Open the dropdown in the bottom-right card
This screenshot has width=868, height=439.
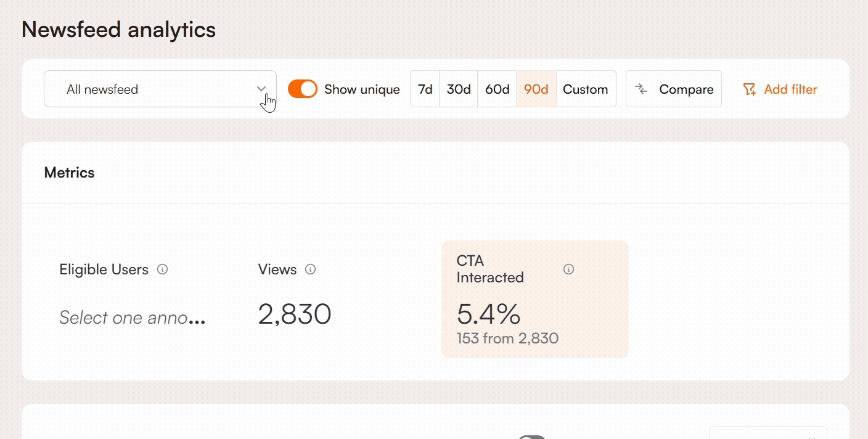[x=768, y=434]
